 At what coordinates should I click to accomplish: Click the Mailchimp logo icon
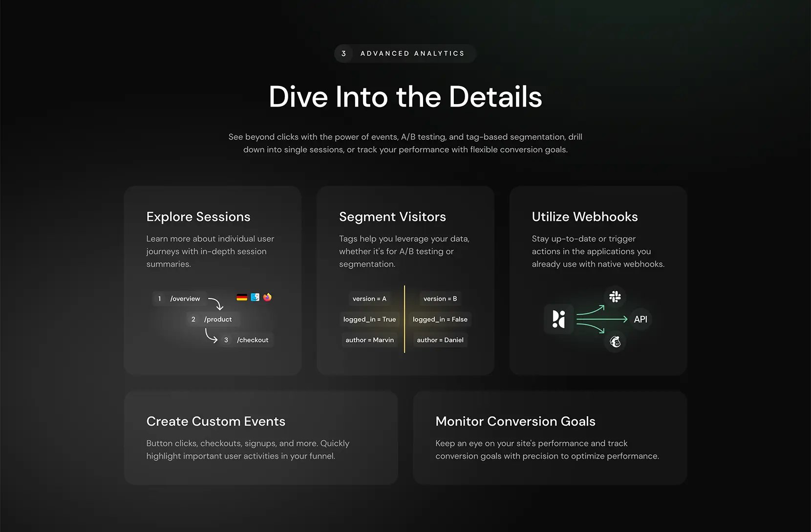tap(615, 341)
